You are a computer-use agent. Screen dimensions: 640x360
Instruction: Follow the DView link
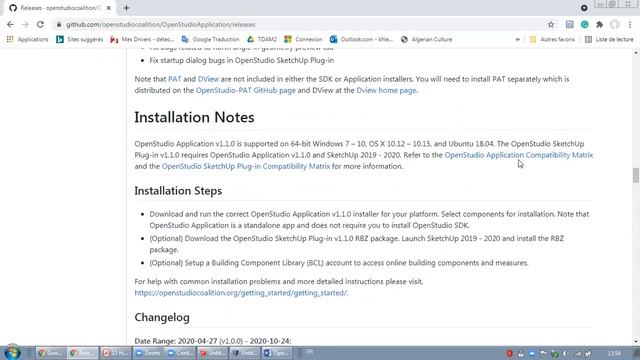[x=208, y=79]
